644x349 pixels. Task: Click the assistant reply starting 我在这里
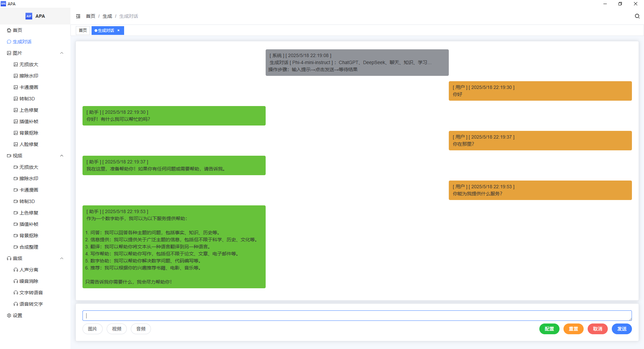coord(174,165)
